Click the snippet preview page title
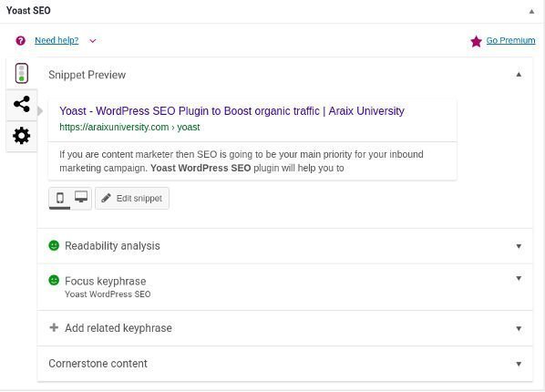The width and height of the screenshot is (545, 392). tap(231, 111)
